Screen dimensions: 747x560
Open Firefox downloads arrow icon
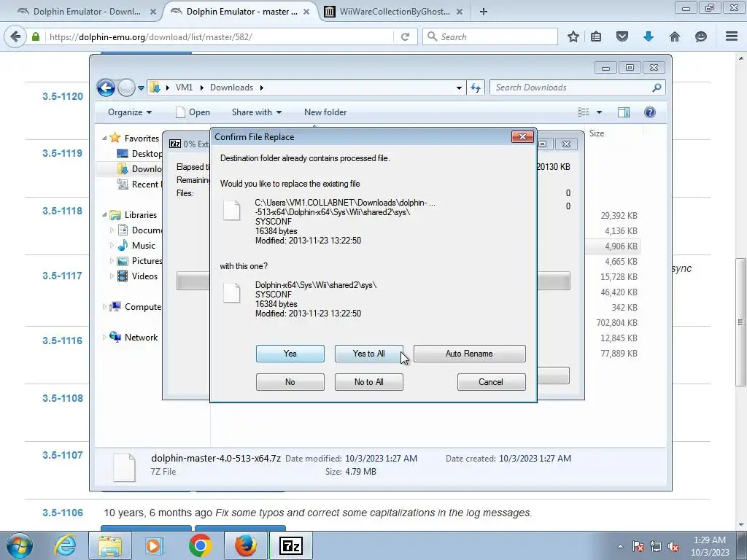point(649,36)
